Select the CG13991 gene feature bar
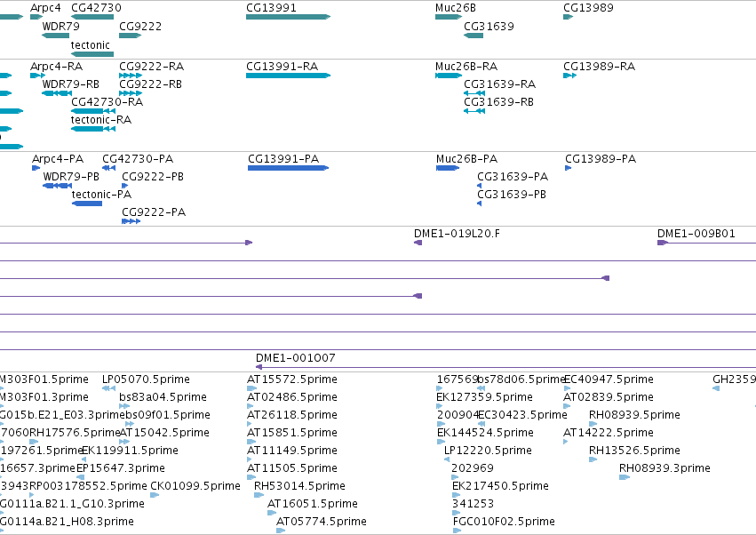The width and height of the screenshot is (756, 535). click(288, 17)
